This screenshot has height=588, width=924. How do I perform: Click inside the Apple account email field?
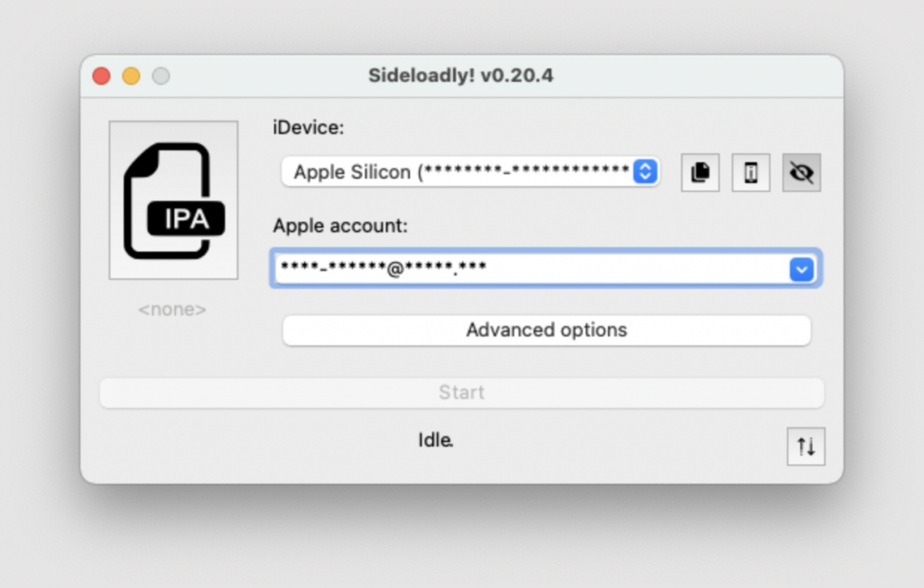pos(523,269)
